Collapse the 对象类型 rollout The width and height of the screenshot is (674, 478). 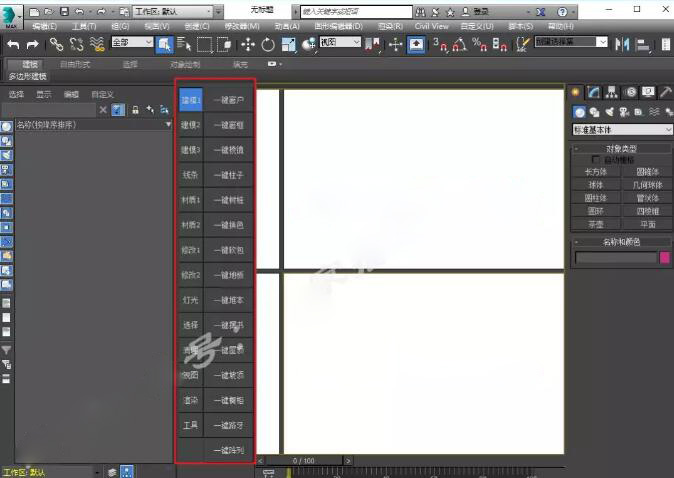(x=622, y=149)
